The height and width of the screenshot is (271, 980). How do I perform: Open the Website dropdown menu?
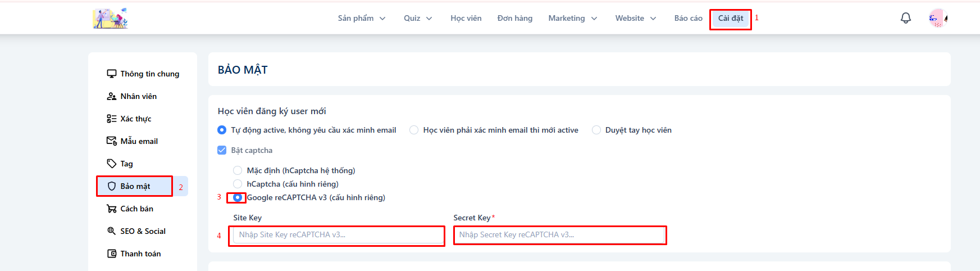(x=635, y=18)
